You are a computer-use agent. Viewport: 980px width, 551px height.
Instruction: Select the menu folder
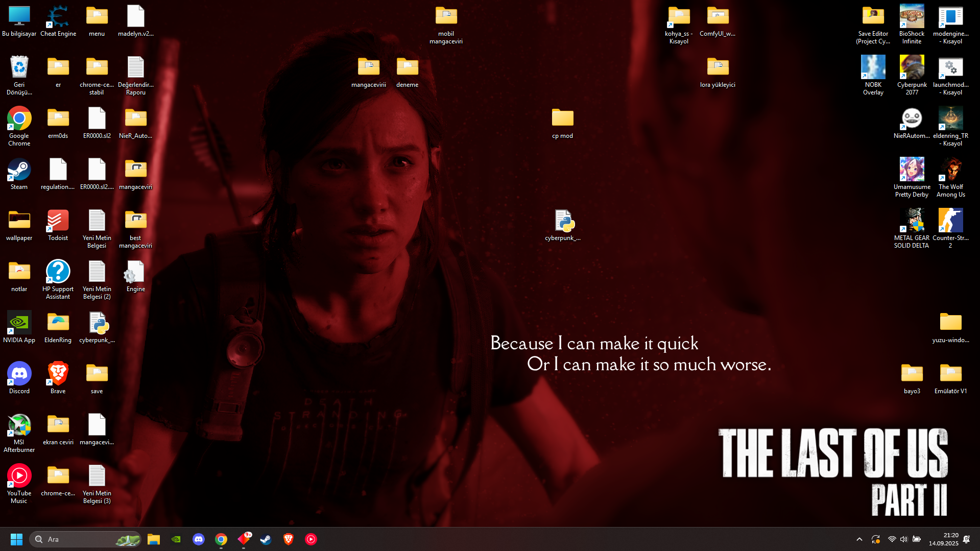(97, 21)
